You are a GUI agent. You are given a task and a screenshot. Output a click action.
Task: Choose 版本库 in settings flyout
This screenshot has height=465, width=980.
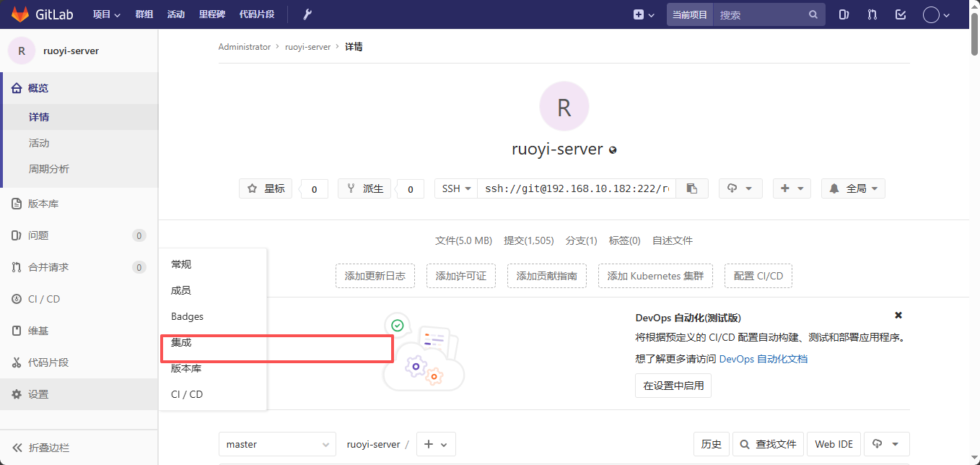(x=213, y=368)
